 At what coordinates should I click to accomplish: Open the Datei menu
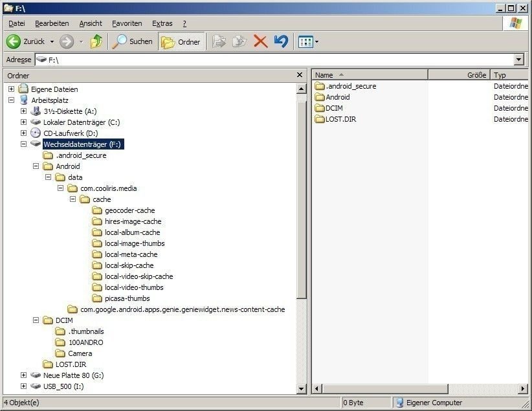tap(17, 23)
